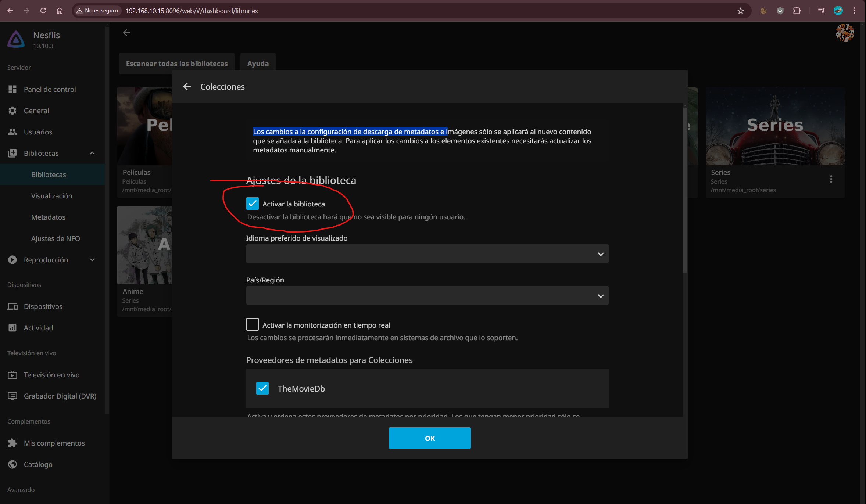Screen dimensions: 866x504
Task: Enable Activar la monitorización en tiempo real
Action: (x=253, y=325)
